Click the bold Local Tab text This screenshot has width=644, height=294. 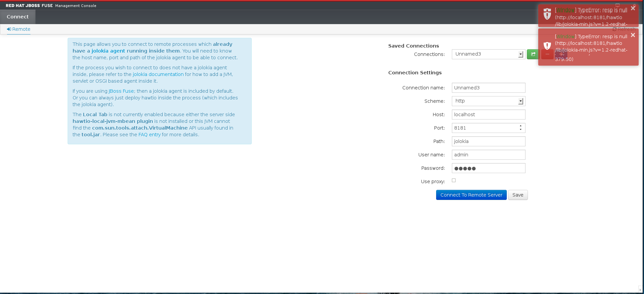(x=95, y=115)
